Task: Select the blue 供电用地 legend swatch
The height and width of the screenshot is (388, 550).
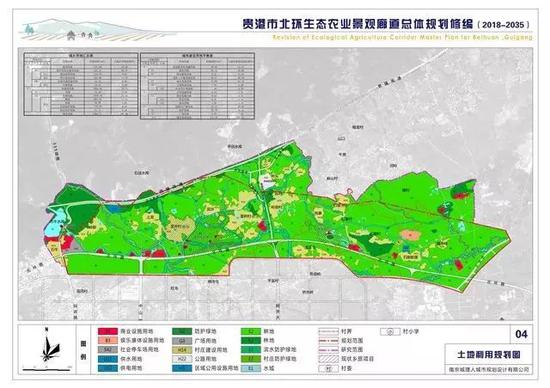Action: point(107,368)
